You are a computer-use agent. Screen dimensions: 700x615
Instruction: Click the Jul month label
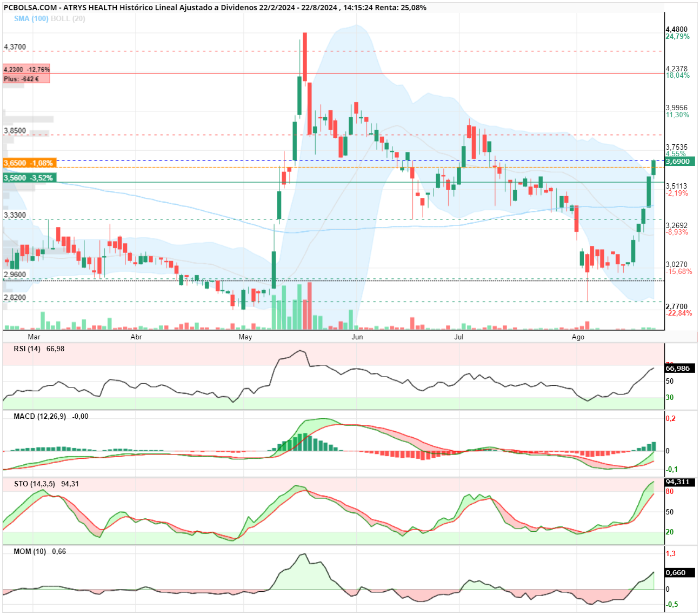pos(459,337)
